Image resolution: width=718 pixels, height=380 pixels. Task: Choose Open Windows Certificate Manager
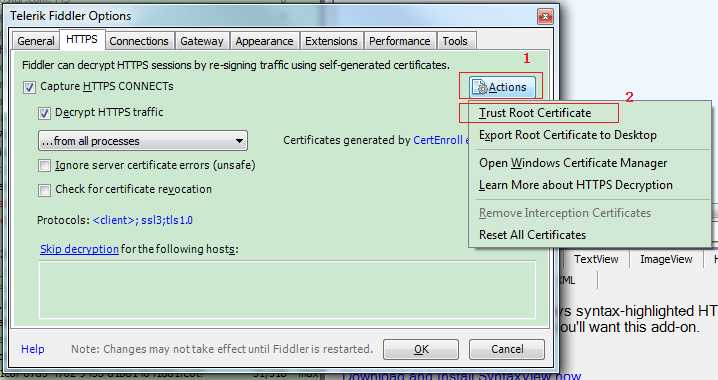[573, 163]
